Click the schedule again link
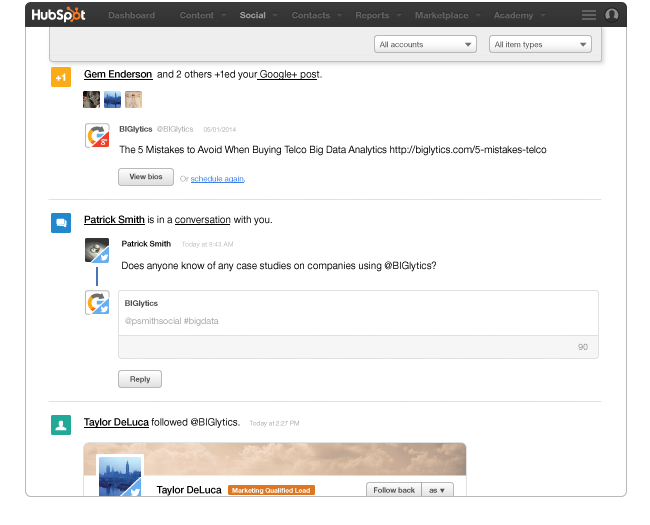This screenshot has height=525, width=650. (x=218, y=179)
